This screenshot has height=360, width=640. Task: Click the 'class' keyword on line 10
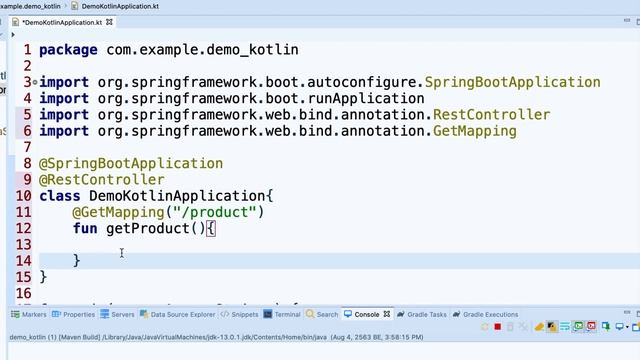pyautogui.click(x=60, y=196)
